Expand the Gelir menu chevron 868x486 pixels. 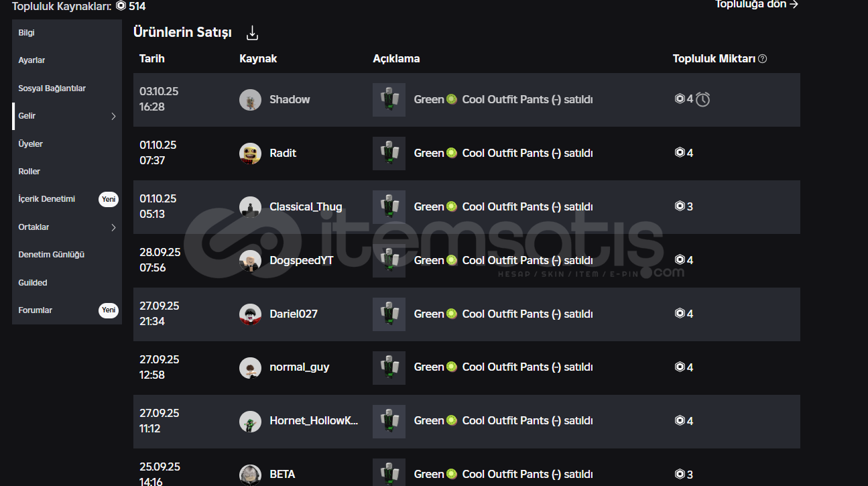click(113, 117)
